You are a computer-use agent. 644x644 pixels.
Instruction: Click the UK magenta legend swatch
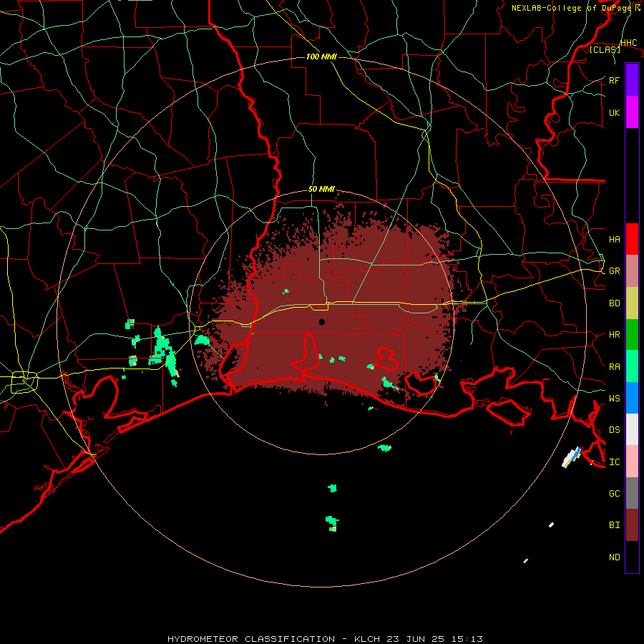(632, 112)
